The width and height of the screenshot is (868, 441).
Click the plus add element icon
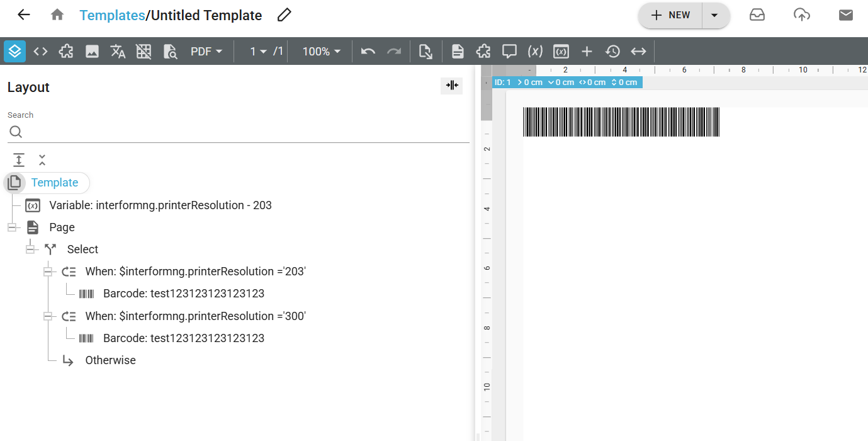click(x=587, y=51)
